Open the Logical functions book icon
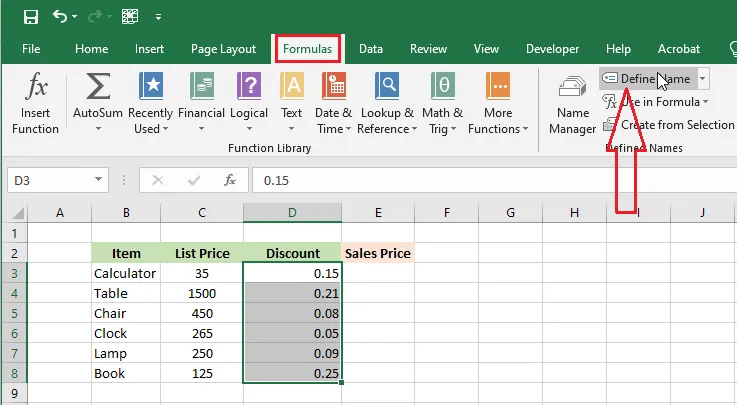The width and height of the screenshot is (737, 405). click(249, 86)
